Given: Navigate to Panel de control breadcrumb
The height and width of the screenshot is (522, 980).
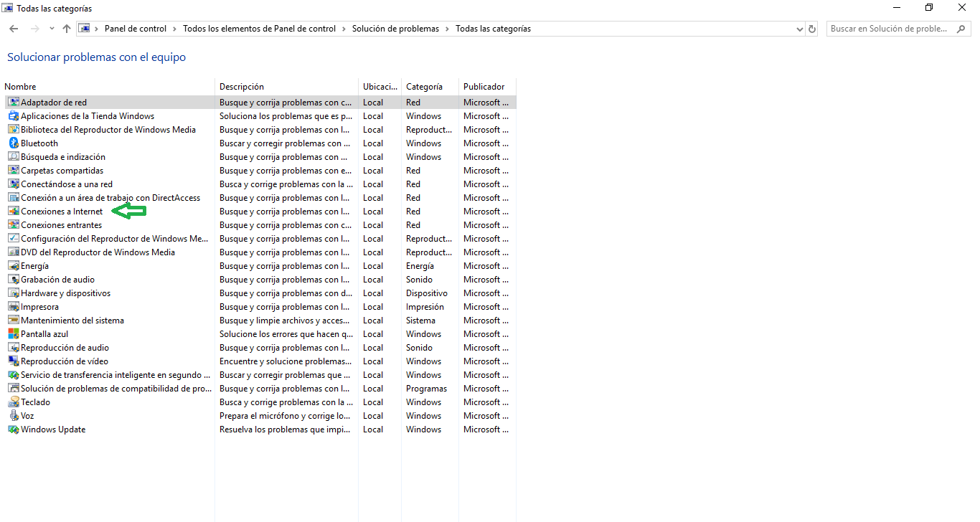Looking at the screenshot, I should pyautogui.click(x=136, y=29).
